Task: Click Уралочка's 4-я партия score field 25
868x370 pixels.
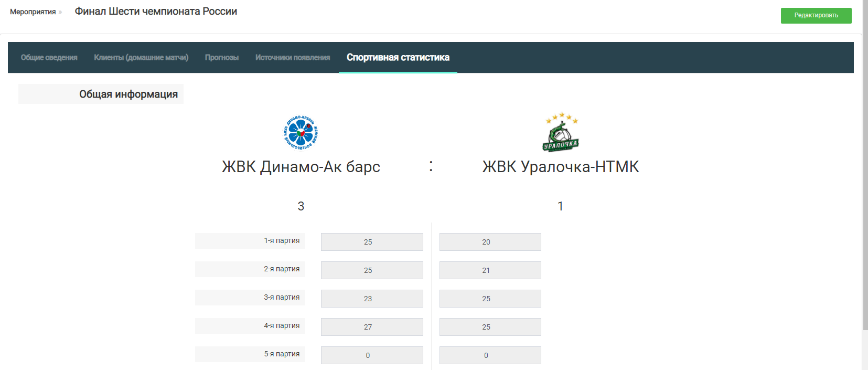Action: tap(490, 327)
